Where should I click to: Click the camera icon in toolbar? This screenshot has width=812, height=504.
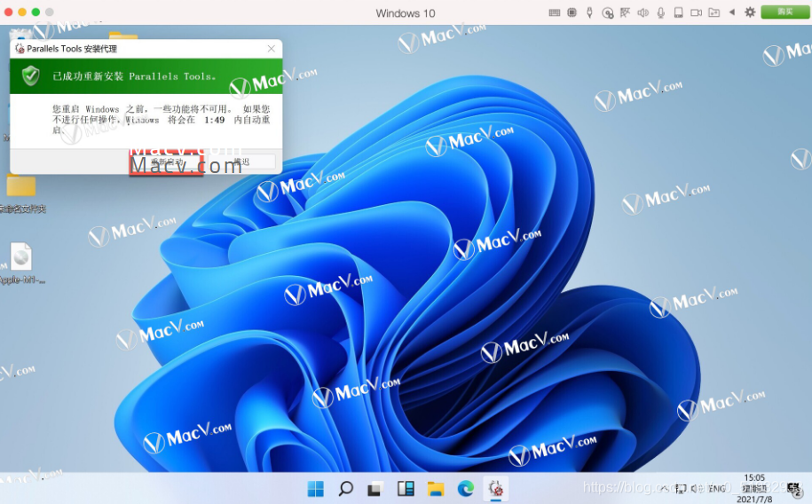(696, 12)
